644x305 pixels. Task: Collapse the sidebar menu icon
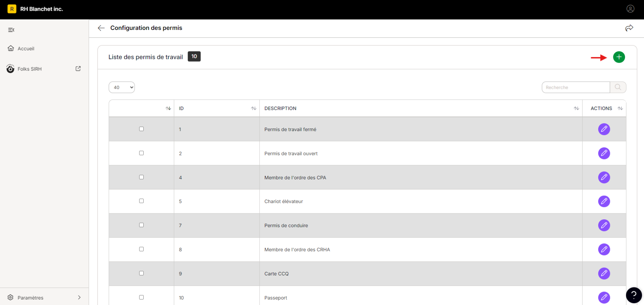11,30
